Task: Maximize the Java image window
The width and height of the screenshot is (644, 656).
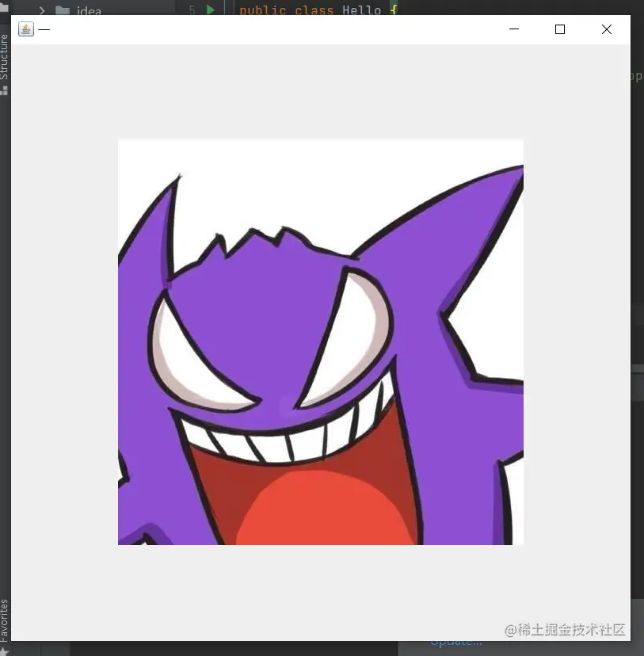Action: point(560,29)
